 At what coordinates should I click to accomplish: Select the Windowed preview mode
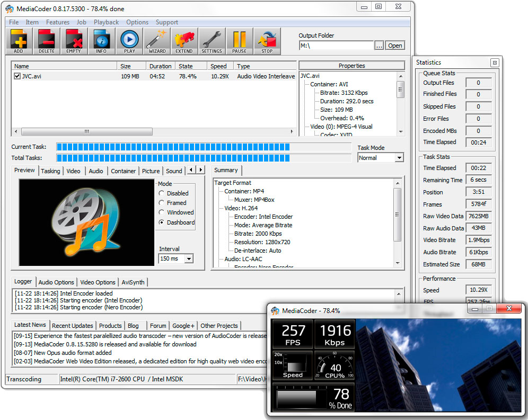[x=162, y=212]
